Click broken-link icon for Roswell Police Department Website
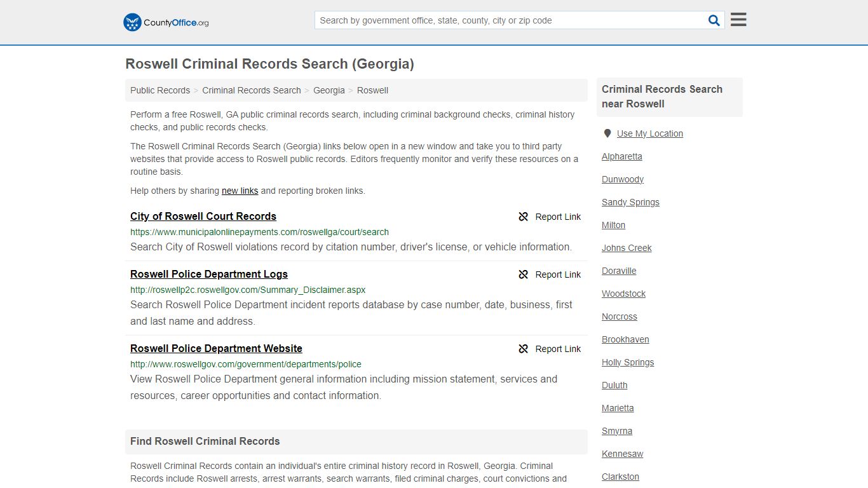 [524, 349]
